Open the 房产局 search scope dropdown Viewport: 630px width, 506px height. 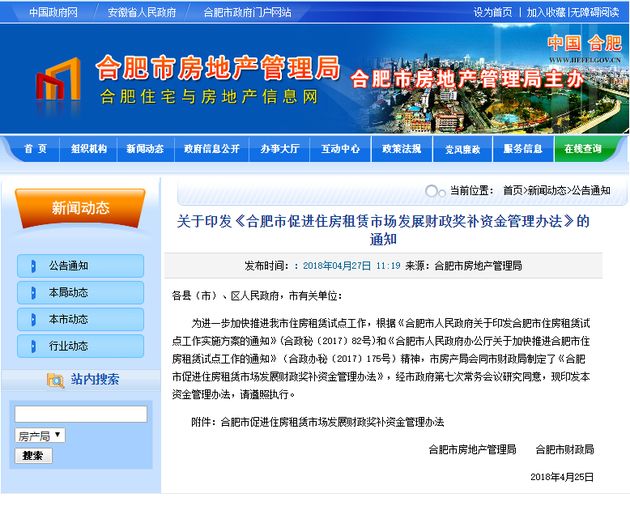point(40,435)
